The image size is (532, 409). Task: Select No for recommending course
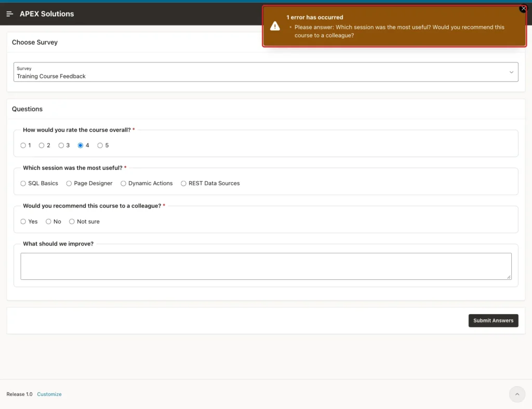coord(48,222)
